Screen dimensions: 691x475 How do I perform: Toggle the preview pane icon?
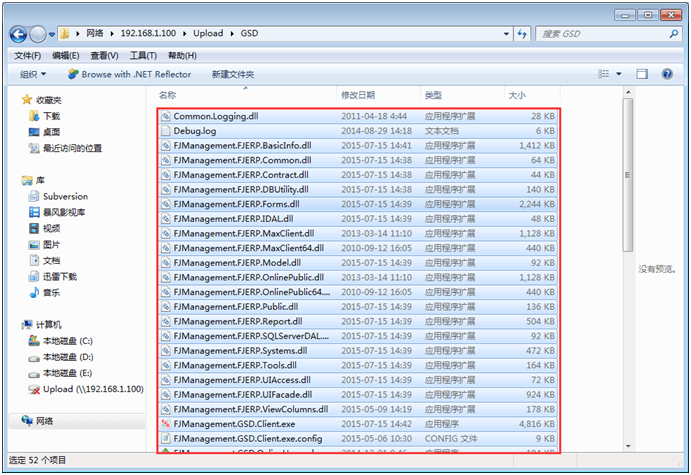pyautogui.click(x=642, y=74)
